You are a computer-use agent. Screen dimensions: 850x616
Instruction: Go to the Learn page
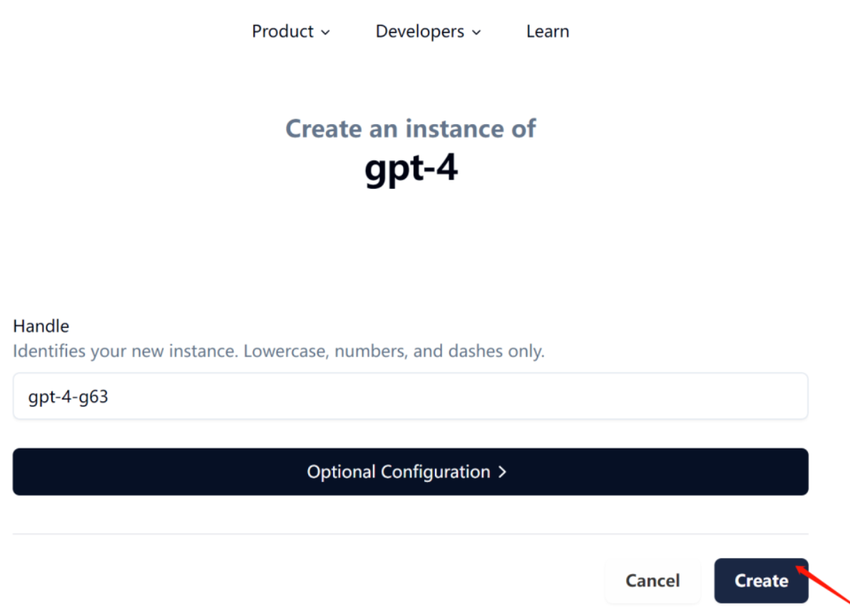click(548, 31)
